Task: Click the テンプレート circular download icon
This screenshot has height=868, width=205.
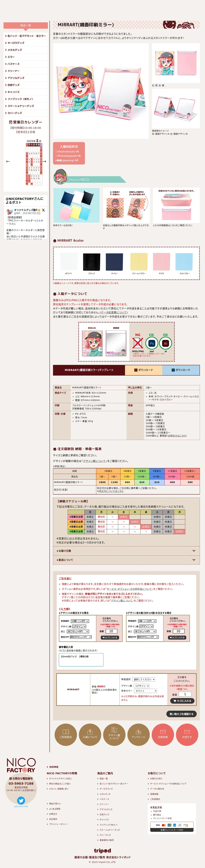Action: click(x=138, y=735)
